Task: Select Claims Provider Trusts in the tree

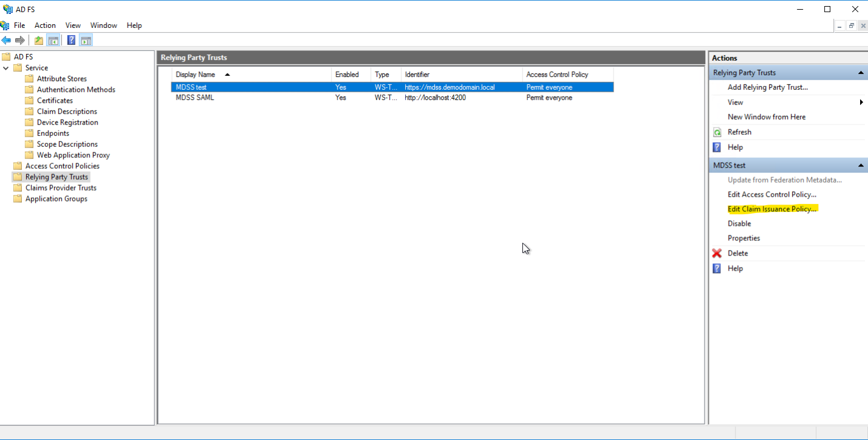Action: pyautogui.click(x=61, y=188)
